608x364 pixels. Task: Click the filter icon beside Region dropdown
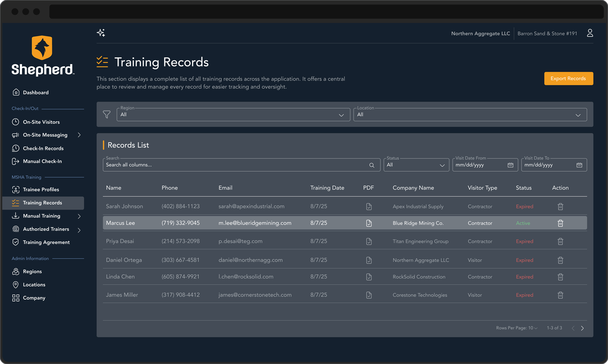(106, 114)
